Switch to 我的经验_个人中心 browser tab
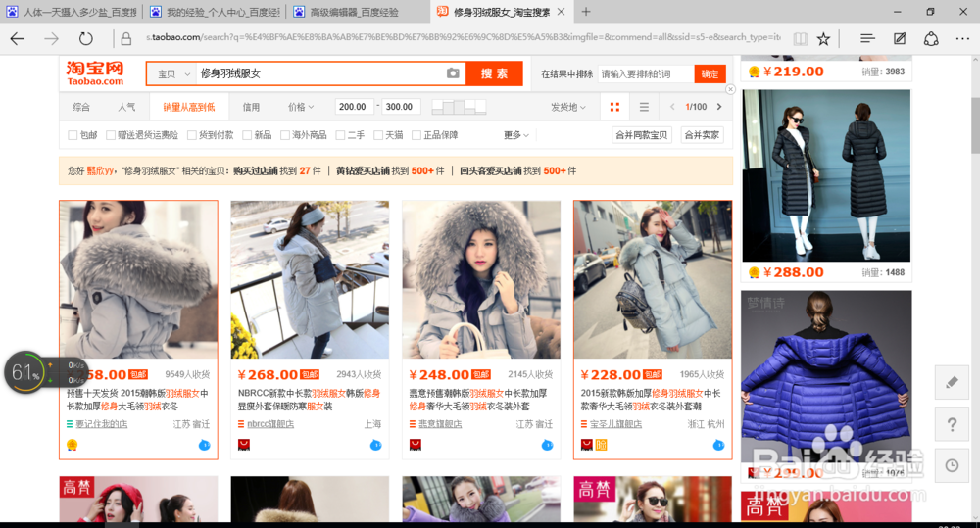The height and width of the screenshot is (528, 980). (216, 11)
